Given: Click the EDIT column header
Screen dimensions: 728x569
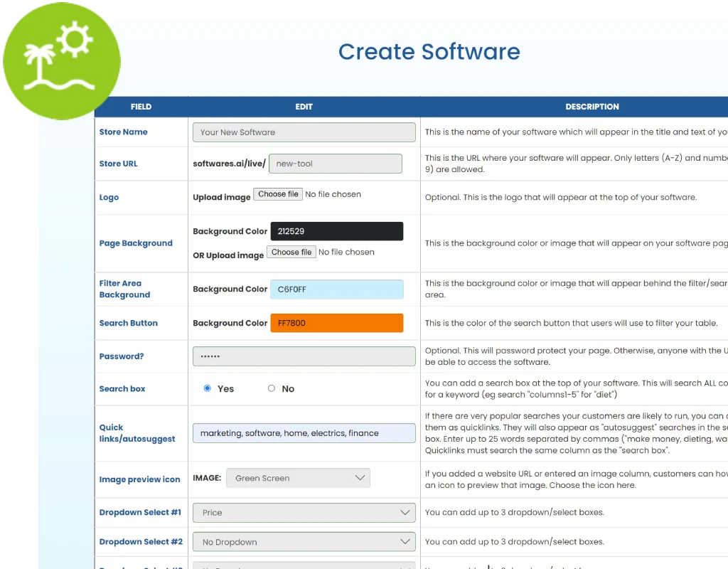Looking at the screenshot, I should (304, 107).
